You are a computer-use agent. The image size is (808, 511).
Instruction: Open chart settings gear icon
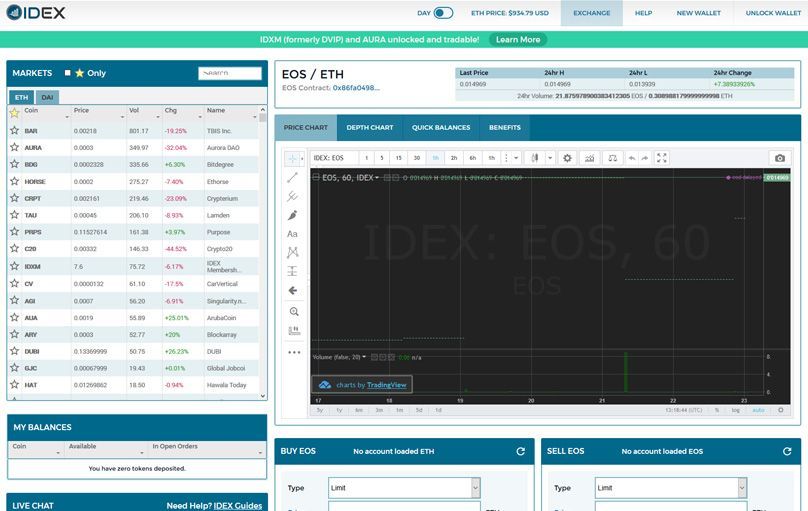[x=567, y=158]
